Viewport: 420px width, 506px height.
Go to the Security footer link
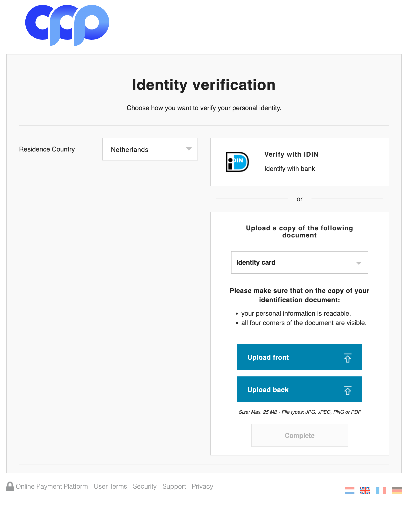tap(144, 486)
